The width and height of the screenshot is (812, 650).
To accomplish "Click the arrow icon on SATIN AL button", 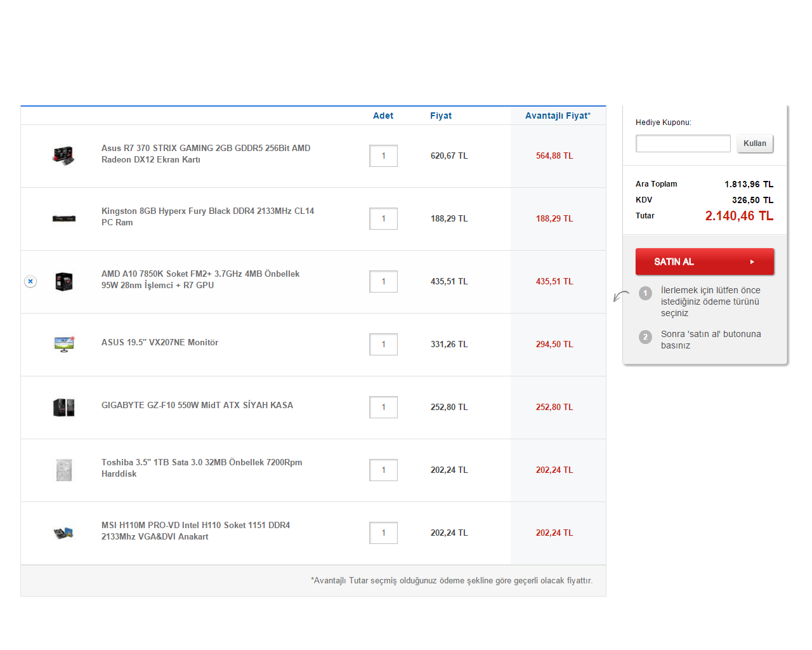I will 752,262.
